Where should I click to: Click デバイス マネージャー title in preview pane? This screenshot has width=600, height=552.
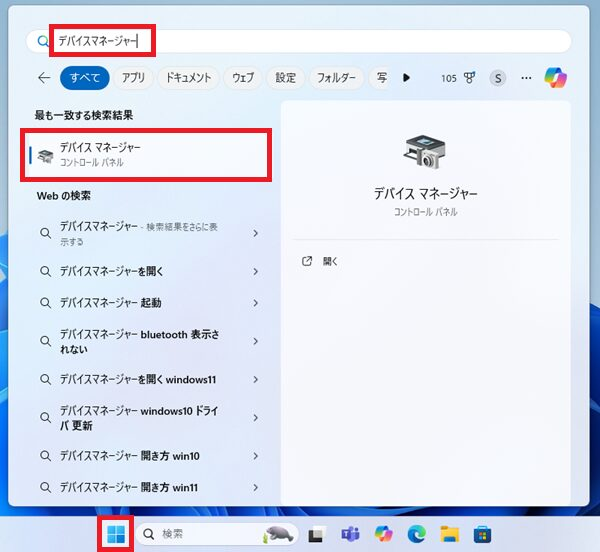(426, 194)
